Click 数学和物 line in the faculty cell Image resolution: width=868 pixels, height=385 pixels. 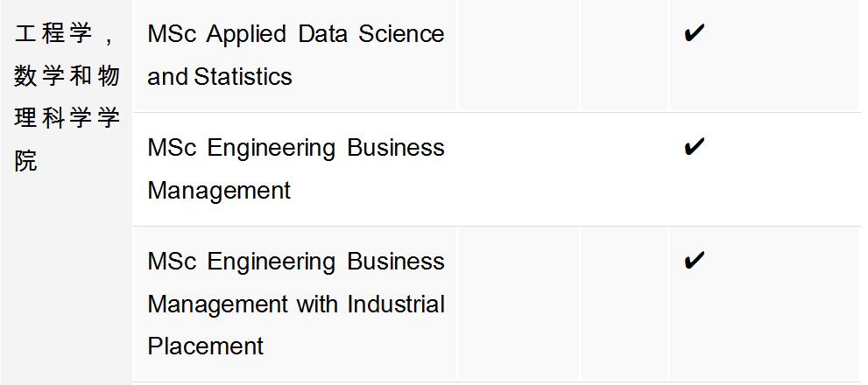[67, 77]
